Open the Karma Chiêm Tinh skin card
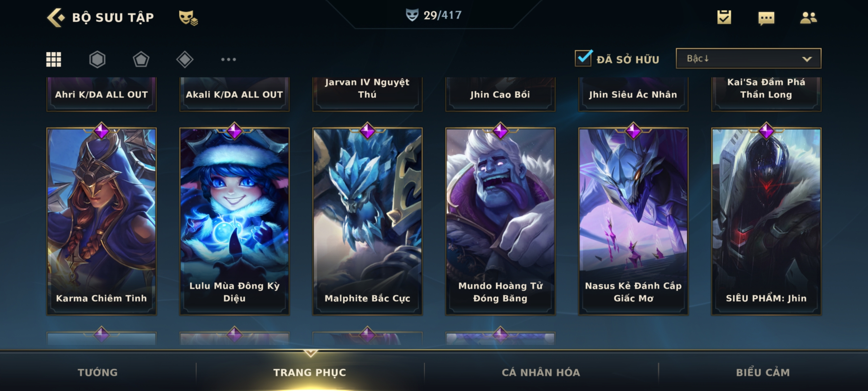 coord(101,221)
